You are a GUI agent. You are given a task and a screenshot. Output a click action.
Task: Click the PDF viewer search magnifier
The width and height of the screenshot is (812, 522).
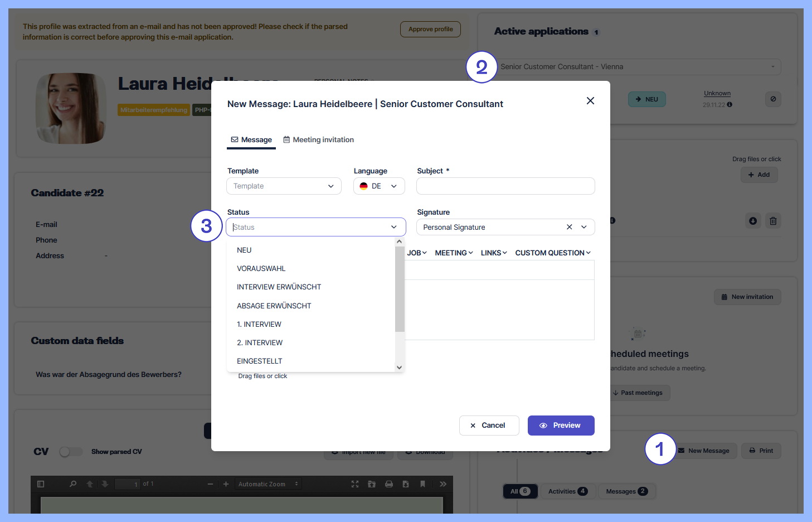(73, 484)
